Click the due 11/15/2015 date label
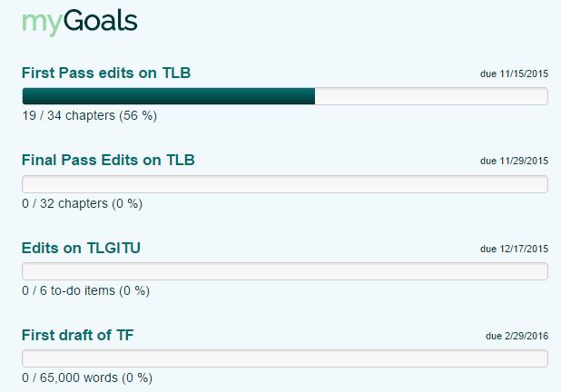 point(514,74)
